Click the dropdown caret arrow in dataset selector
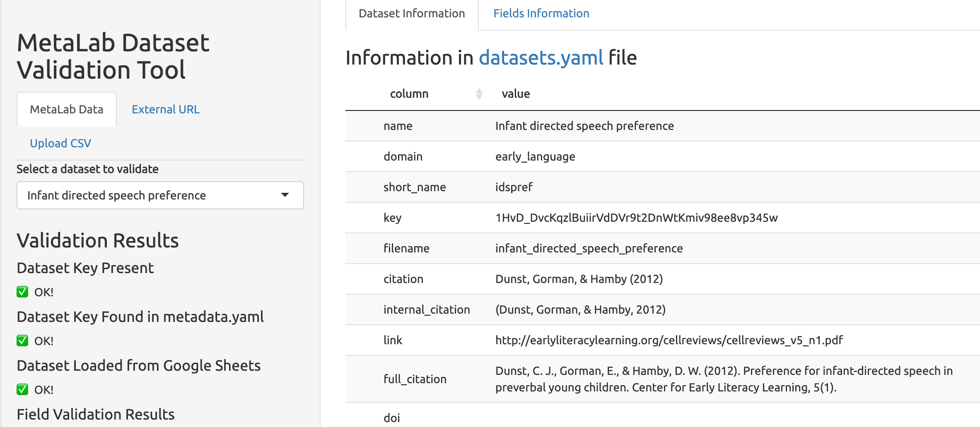This screenshot has height=427, width=980. pyautogui.click(x=285, y=195)
